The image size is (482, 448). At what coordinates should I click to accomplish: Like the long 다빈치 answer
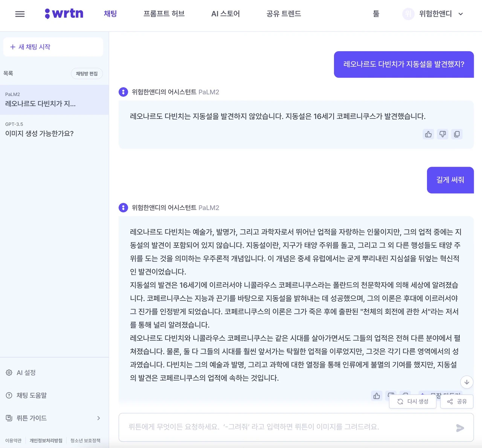(x=377, y=396)
